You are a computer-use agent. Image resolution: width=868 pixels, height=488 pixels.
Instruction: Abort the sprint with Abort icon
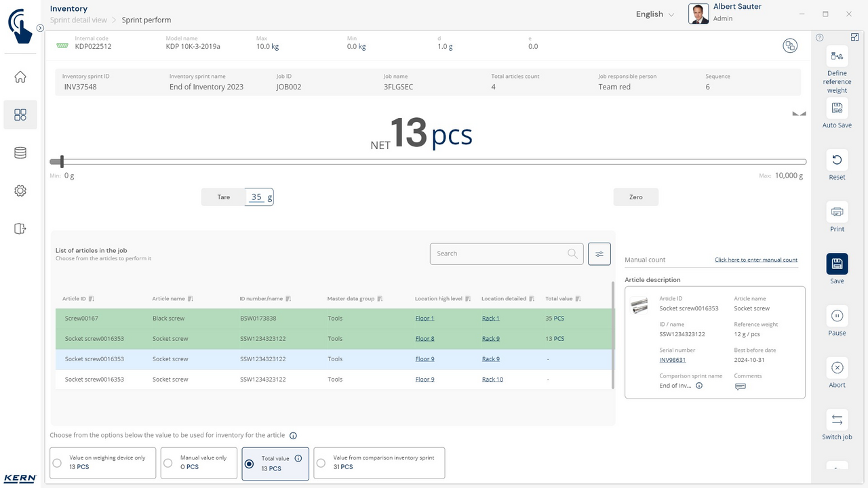tap(837, 368)
